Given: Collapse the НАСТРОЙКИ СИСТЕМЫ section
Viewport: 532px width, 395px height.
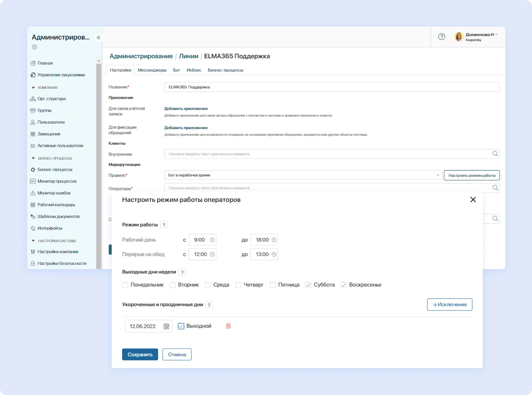Looking at the screenshot, I should pyautogui.click(x=33, y=240).
